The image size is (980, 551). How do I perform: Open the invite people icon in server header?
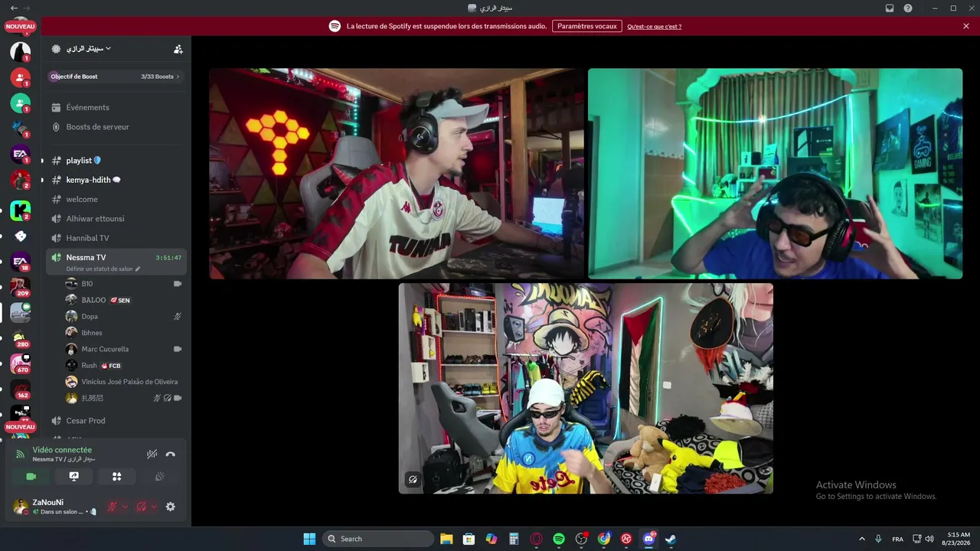(x=178, y=49)
